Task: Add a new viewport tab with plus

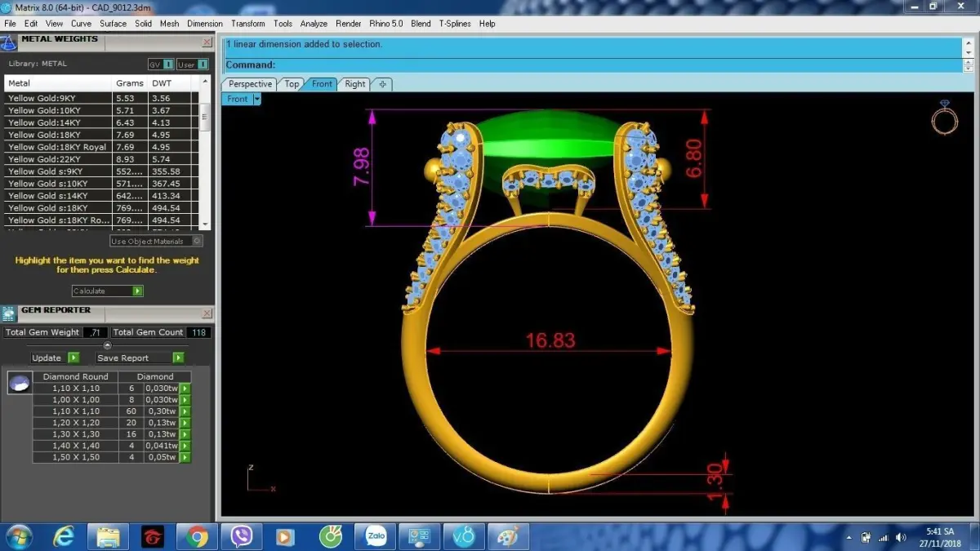Action: 382,84
